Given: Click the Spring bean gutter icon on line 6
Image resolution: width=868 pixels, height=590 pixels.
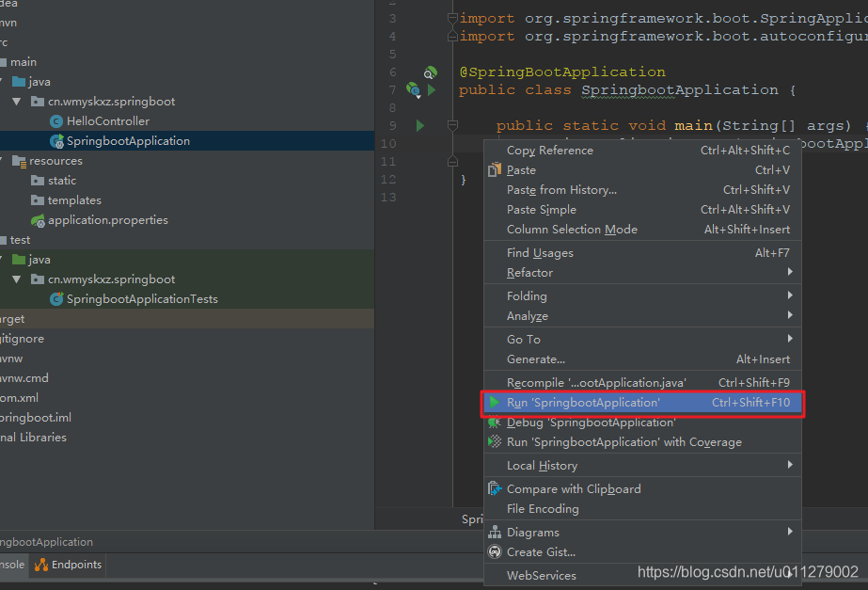Looking at the screenshot, I should point(430,72).
